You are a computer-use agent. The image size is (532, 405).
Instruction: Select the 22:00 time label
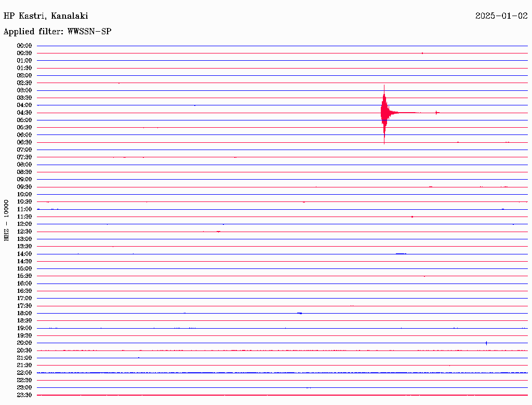(x=24, y=373)
